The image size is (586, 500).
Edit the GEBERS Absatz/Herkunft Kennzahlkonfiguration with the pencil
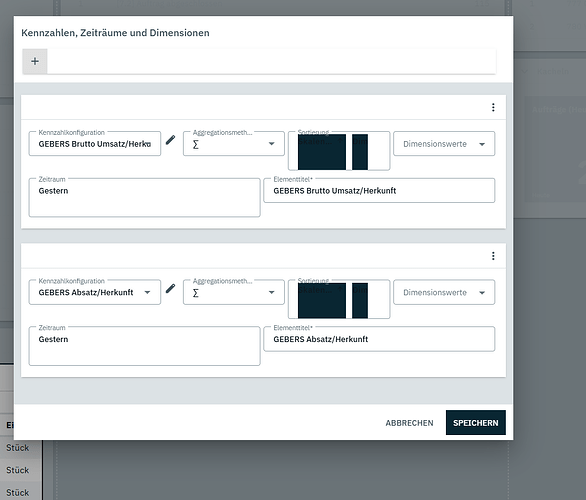170,288
